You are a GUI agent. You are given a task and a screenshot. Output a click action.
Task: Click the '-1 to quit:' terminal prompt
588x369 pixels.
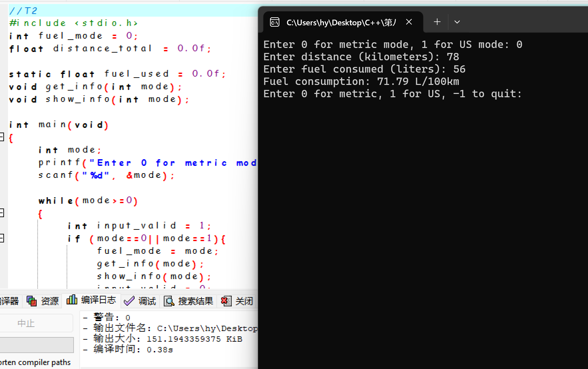tap(487, 94)
